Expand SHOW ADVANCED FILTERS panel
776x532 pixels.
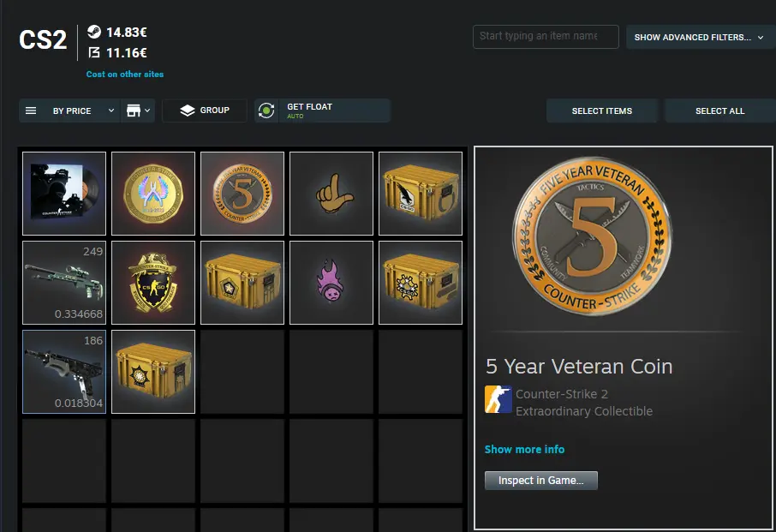coord(701,37)
